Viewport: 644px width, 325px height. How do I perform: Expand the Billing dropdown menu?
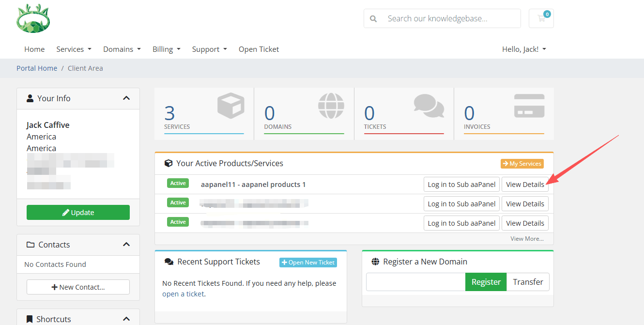pos(166,49)
